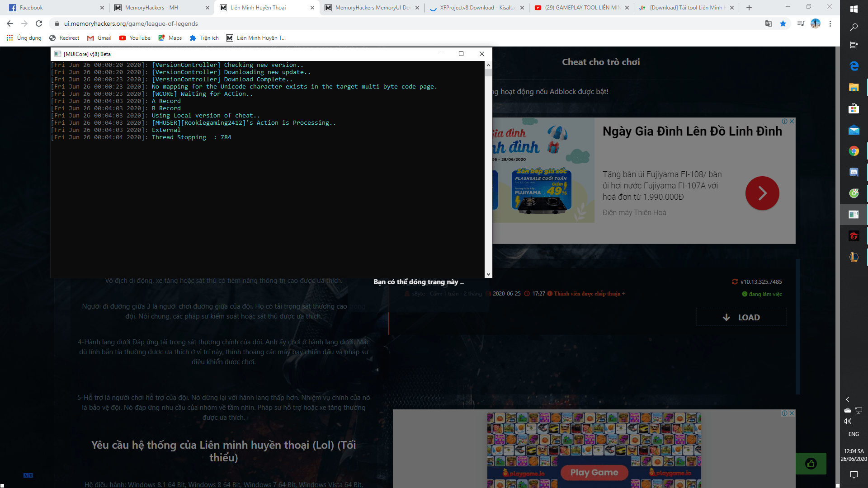Open the notification center icon

click(x=854, y=474)
